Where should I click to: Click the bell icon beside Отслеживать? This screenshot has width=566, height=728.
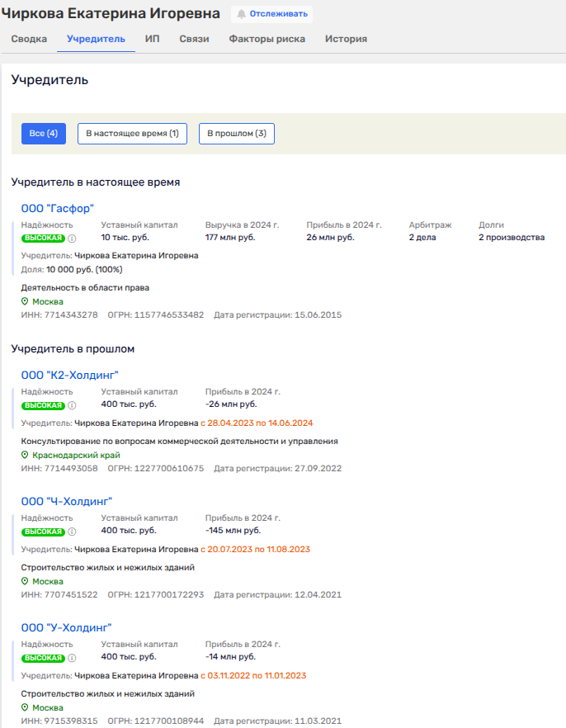(241, 14)
